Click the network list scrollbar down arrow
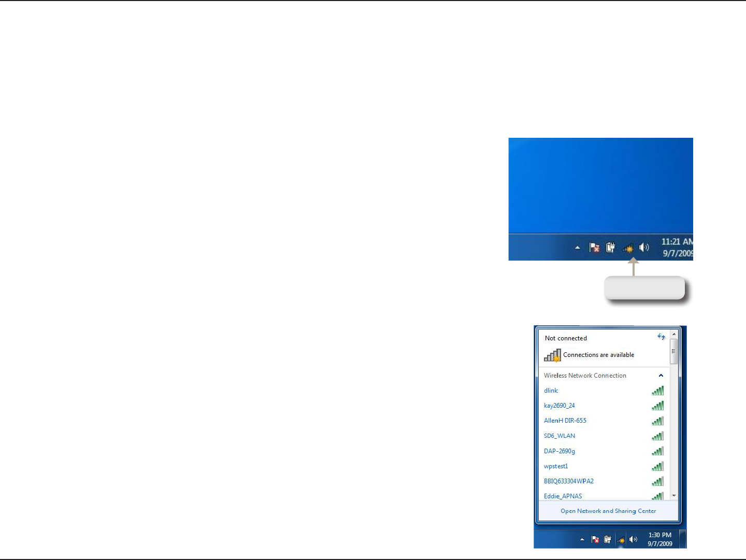 pos(674,496)
